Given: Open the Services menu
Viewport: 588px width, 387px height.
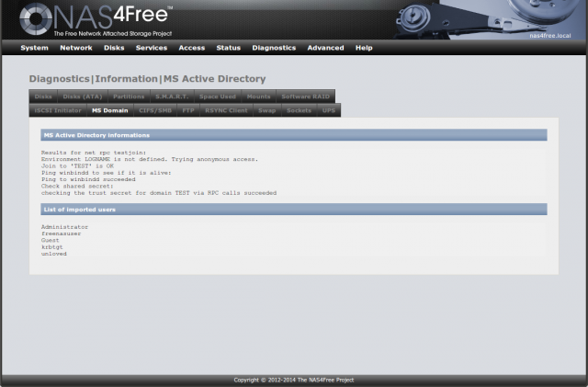Looking at the screenshot, I should point(152,48).
